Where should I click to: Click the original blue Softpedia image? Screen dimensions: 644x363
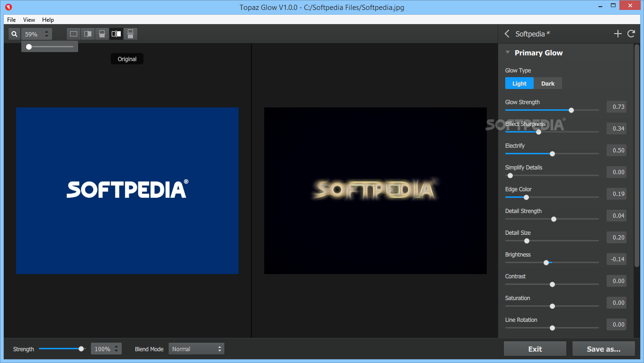127,191
